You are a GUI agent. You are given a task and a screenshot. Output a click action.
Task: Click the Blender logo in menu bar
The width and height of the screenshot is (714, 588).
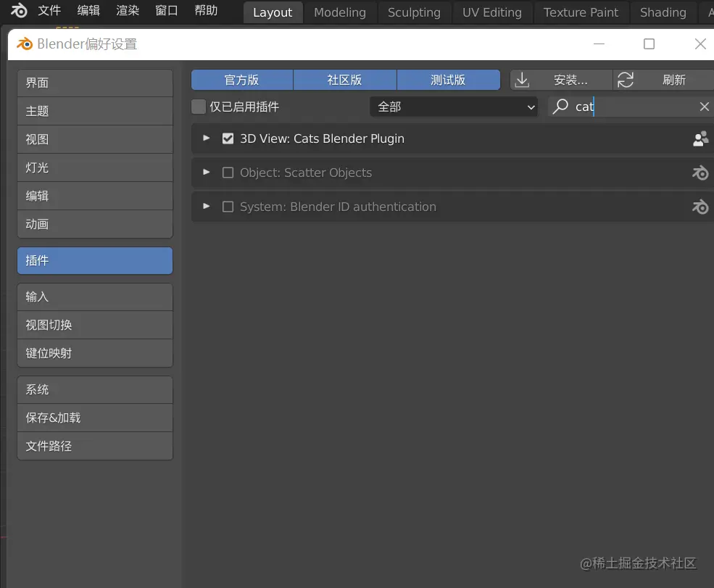point(19,10)
